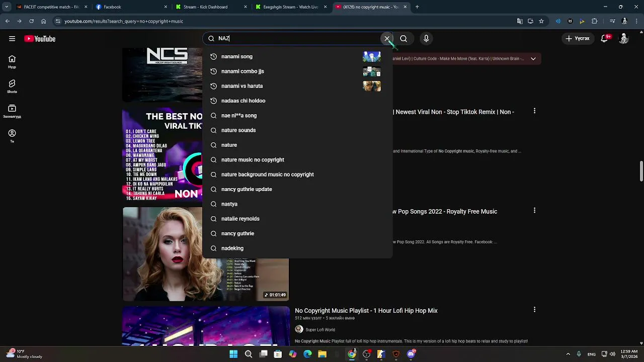This screenshot has height=362, width=644.
Task: Go to the YouTube home logo
Action: click(40, 39)
